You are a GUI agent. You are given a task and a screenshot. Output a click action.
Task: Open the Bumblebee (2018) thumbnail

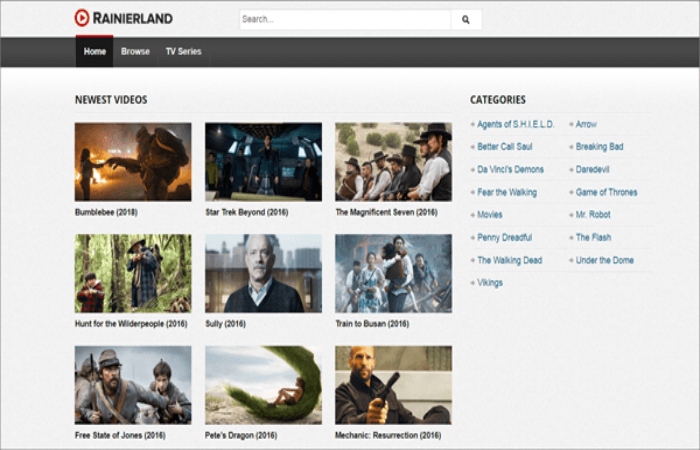133,162
